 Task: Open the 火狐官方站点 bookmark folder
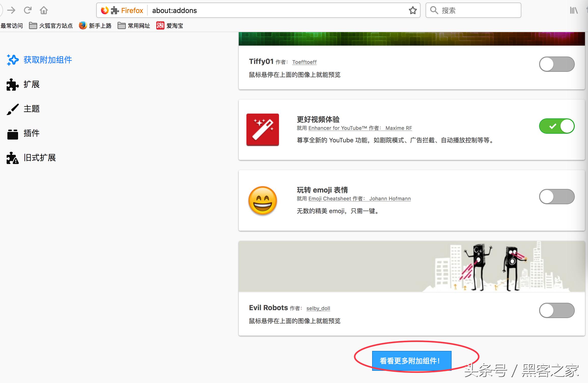[x=51, y=26]
